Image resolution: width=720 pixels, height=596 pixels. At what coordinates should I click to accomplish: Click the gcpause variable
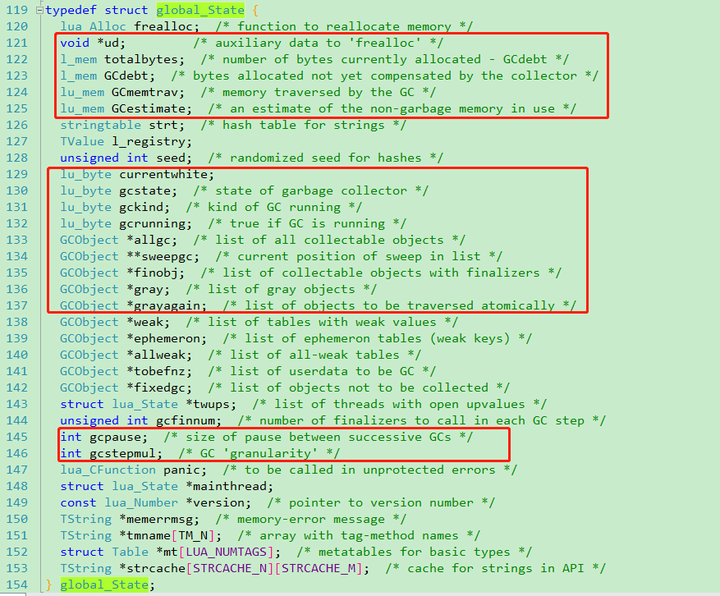pos(115,437)
